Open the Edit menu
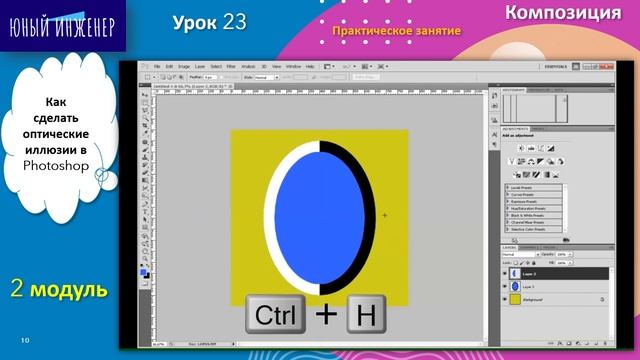This screenshot has height=360, width=640. (169, 67)
